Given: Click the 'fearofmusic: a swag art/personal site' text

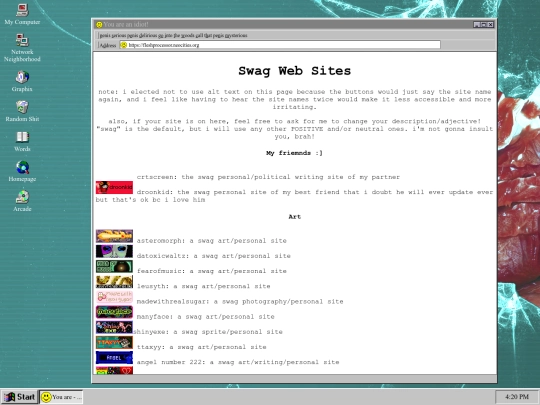Looking at the screenshot, I should coord(211,271).
